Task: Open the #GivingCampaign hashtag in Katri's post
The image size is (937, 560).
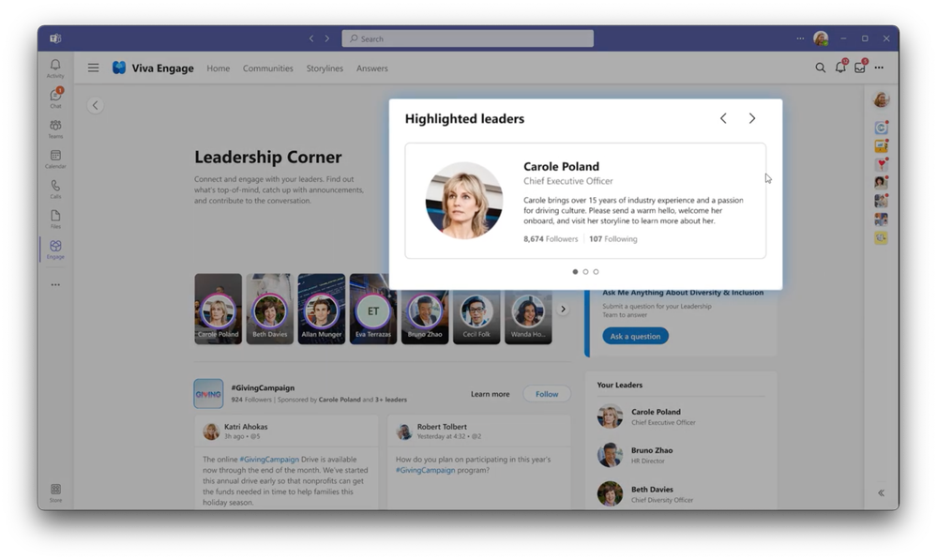Action: [269, 459]
